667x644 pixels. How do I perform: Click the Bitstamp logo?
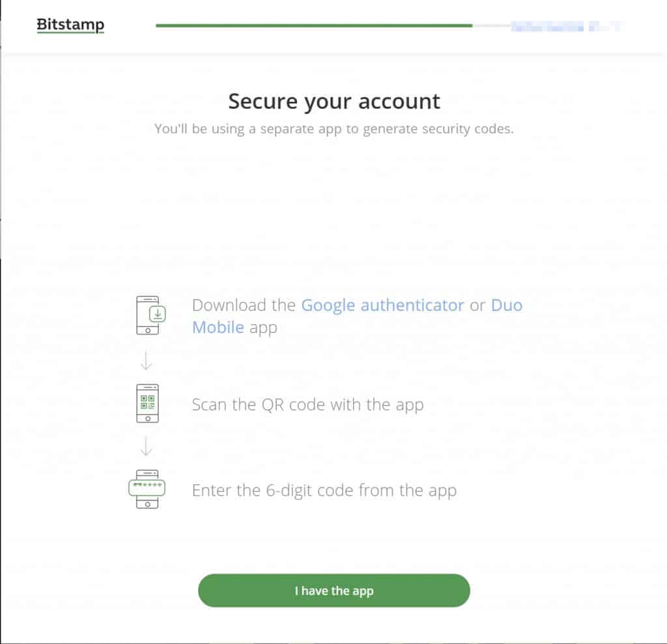[70, 24]
